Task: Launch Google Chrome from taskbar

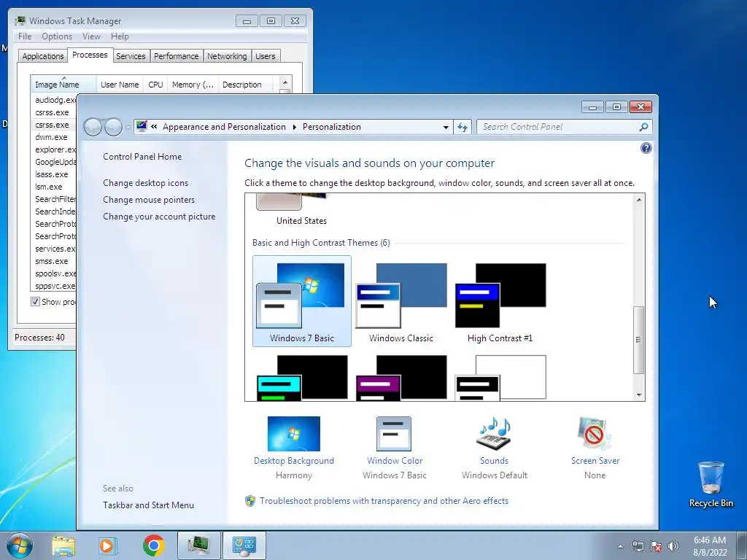Action: point(153,545)
